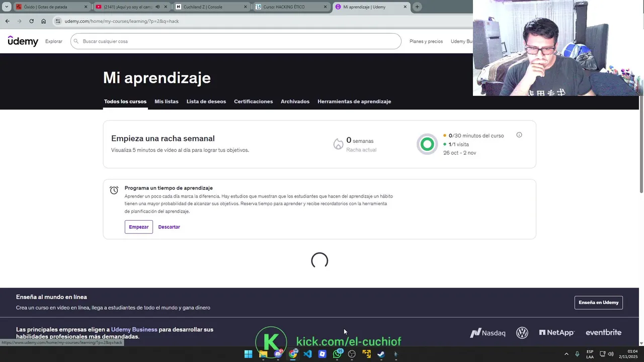
Task: Click the ESP LAA language indicator
Action: (x=590, y=354)
